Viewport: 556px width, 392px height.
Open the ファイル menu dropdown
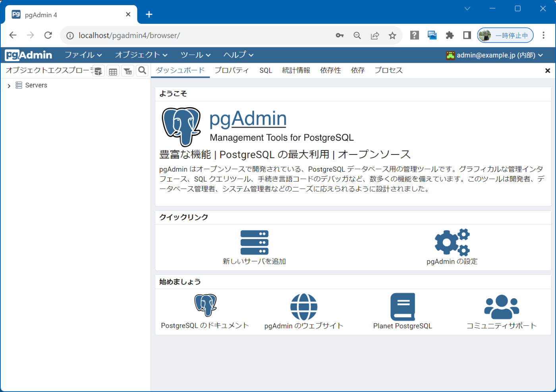tap(83, 55)
